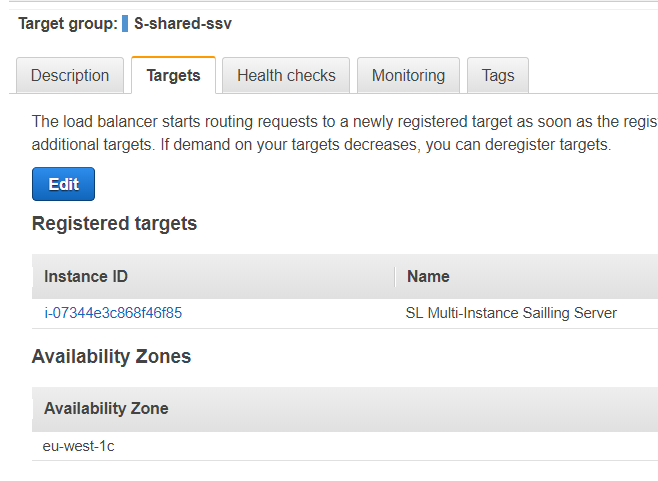
Task: Click the "Target group:" label
Action: (67, 23)
